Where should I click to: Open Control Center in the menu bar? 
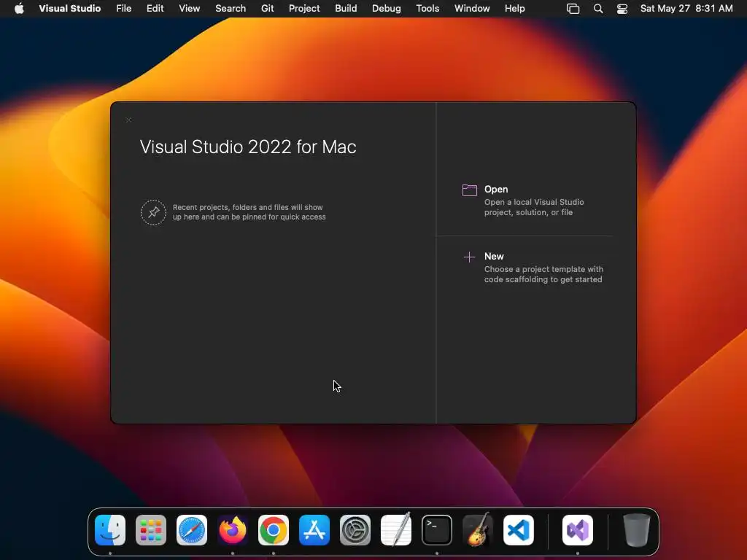(x=622, y=9)
